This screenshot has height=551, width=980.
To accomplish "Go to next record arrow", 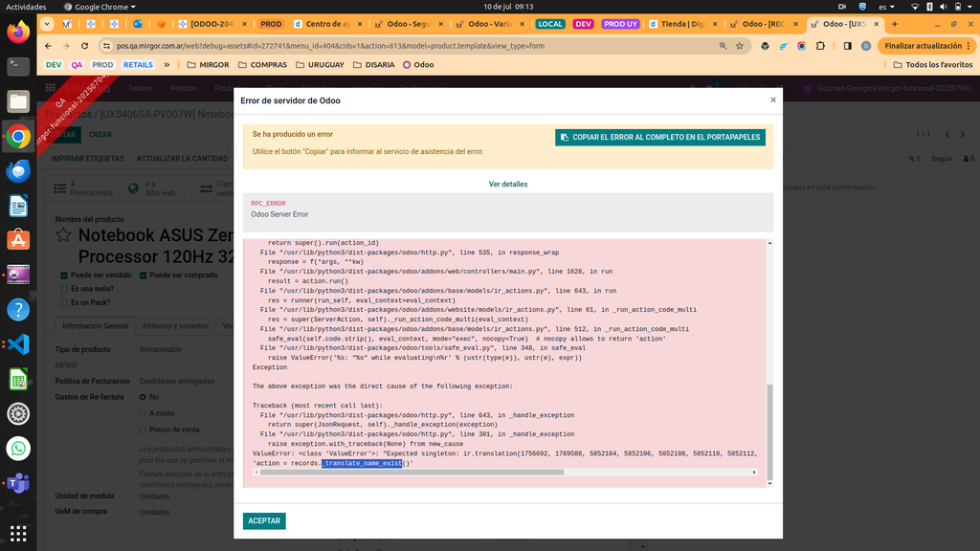I will pos(963,134).
